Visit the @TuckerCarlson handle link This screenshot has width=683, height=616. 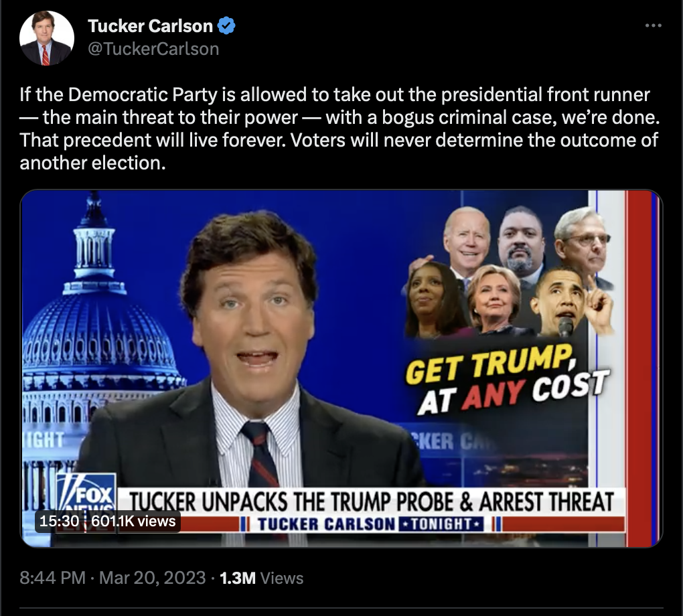click(153, 49)
